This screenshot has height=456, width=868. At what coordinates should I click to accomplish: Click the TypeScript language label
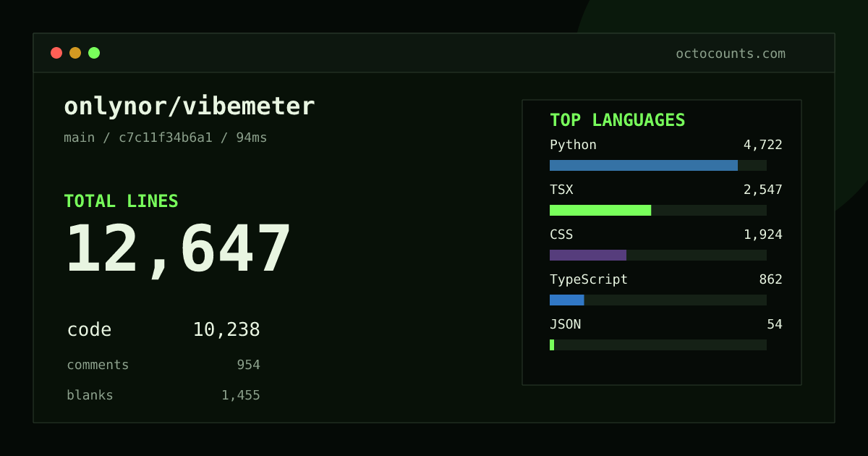tap(589, 279)
